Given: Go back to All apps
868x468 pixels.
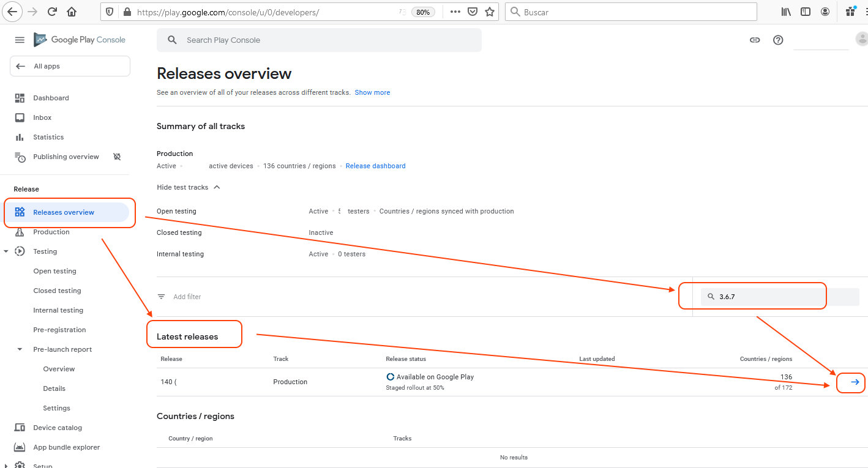Looking at the screenshot, I should coord(70,66).
